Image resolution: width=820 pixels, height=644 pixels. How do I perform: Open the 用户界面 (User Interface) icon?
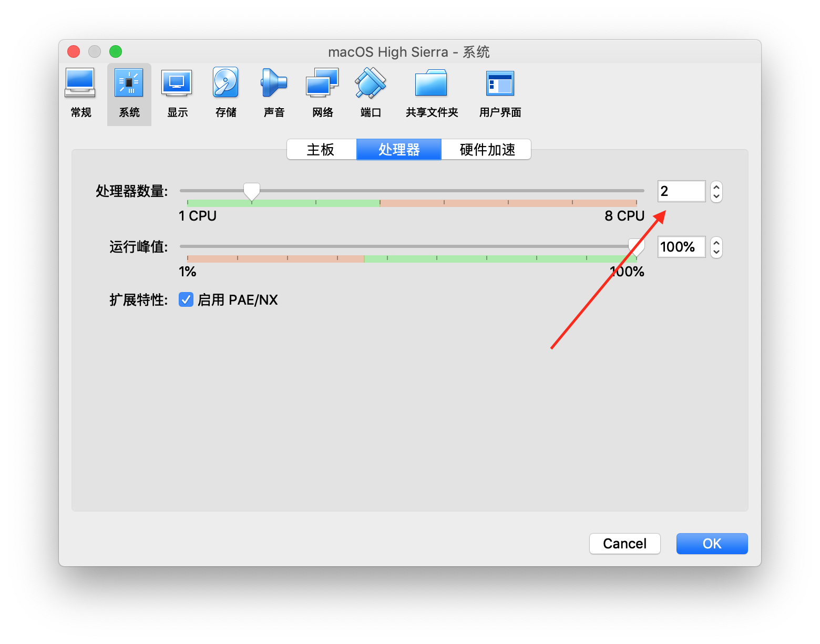(500, 84)
